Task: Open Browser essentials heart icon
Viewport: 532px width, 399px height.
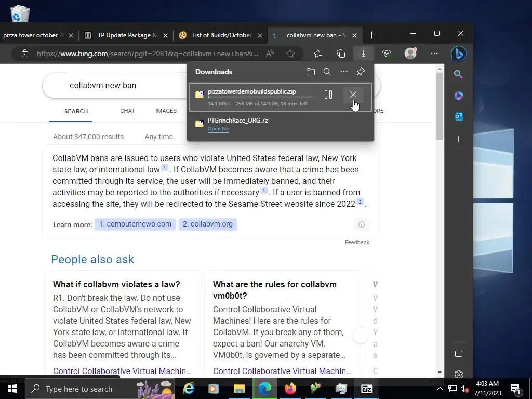Action: coord(387,54)
